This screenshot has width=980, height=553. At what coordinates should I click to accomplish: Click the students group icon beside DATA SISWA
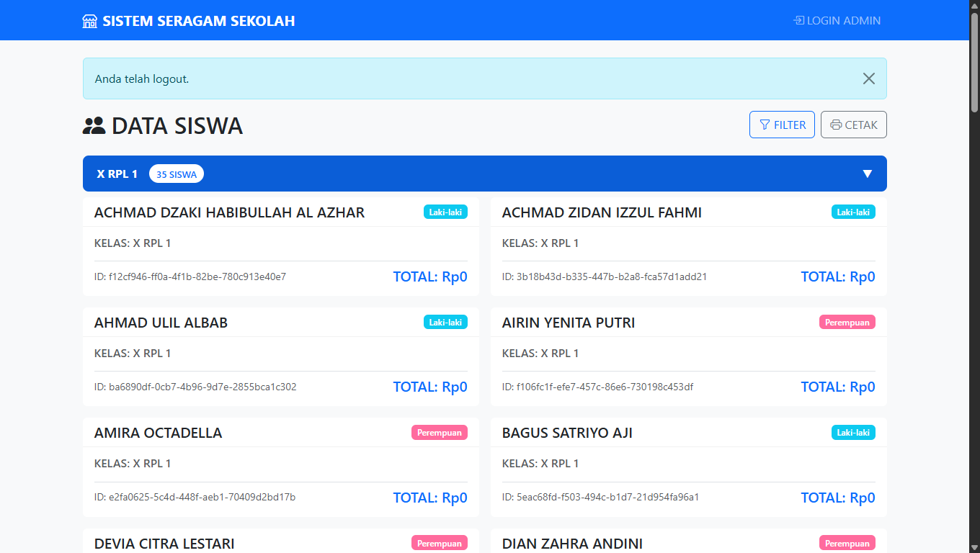(94, 126)
